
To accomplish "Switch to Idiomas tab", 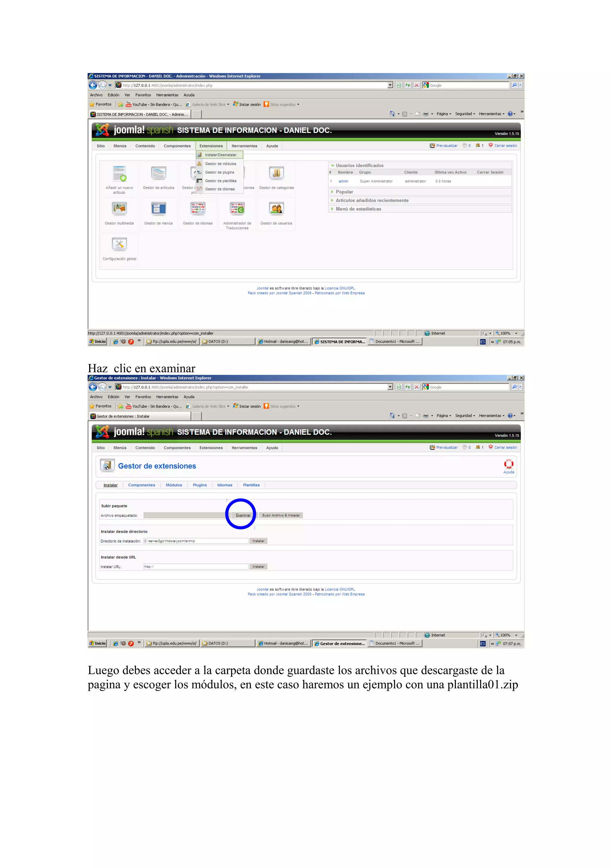I will pos(225,485).
